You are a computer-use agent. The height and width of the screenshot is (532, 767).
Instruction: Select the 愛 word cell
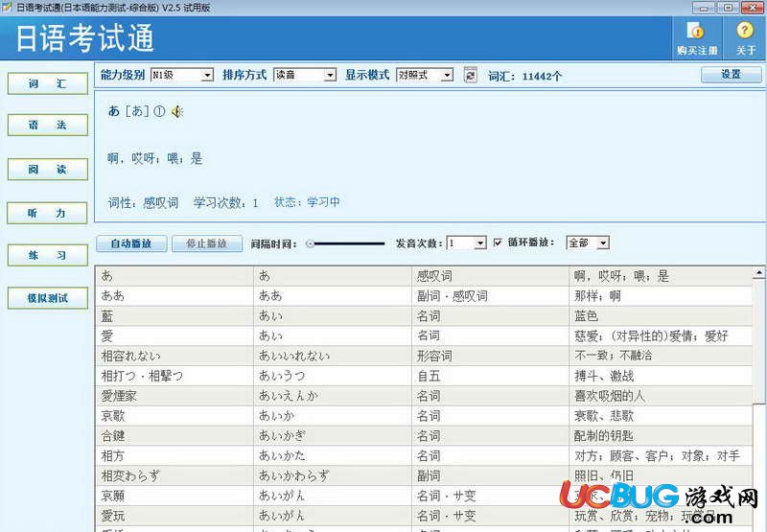[174, 335]
